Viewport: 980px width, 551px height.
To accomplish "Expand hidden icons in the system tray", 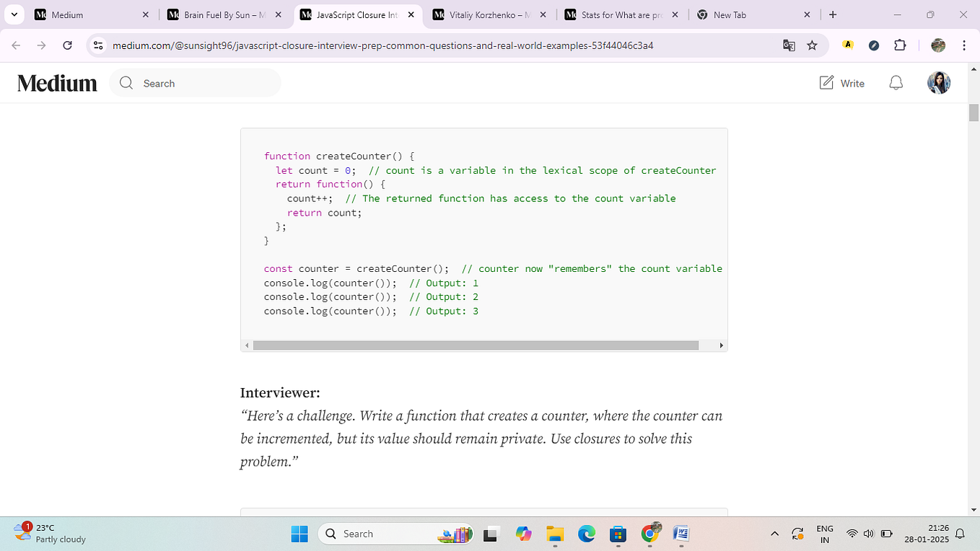I will click(774, 534).
